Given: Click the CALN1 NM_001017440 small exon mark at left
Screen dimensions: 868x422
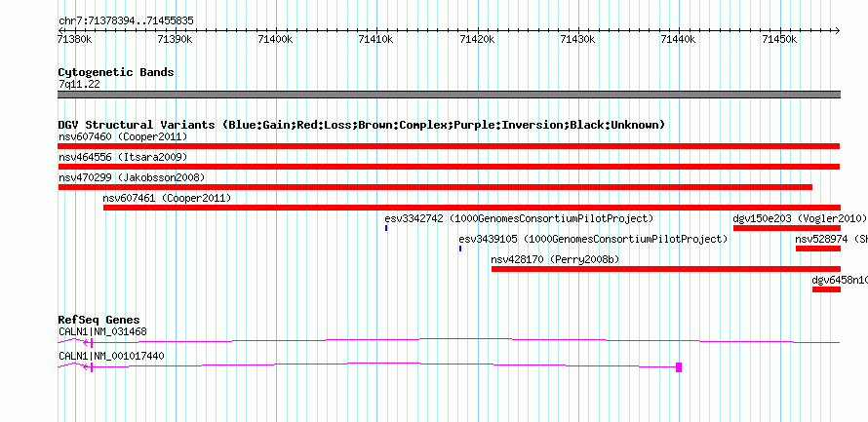Looking at the screenshot, I should coord(92,367).
